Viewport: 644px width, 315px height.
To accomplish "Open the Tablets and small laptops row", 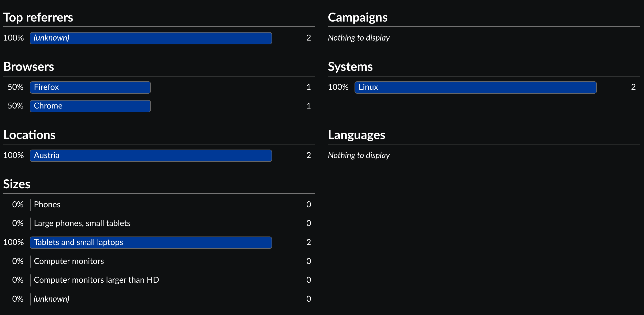I will pos(159,242).
